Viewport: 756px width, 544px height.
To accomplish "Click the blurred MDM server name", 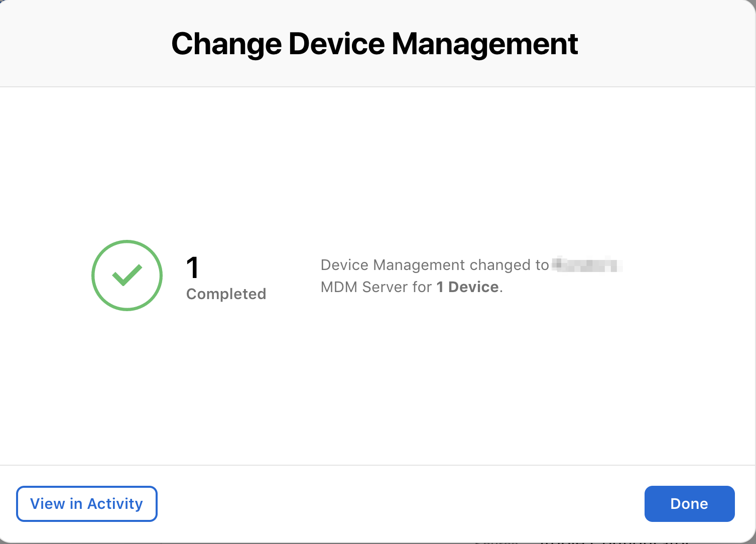I will [x=586, y=264].
